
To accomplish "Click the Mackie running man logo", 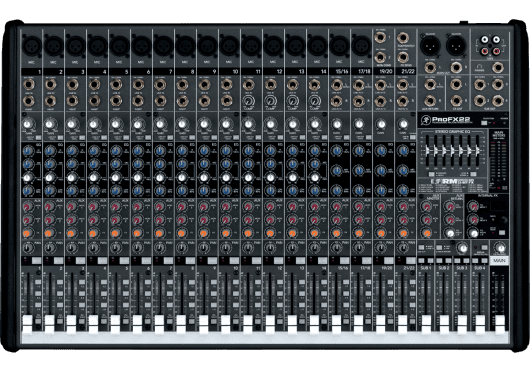I will (425, 120).
